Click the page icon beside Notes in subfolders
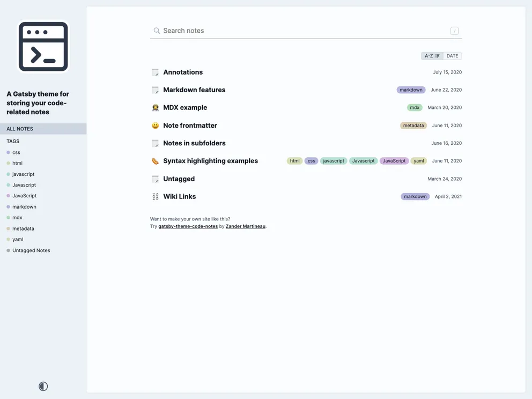Viewport: 532px width, 399px height. [x=155, y=143]
